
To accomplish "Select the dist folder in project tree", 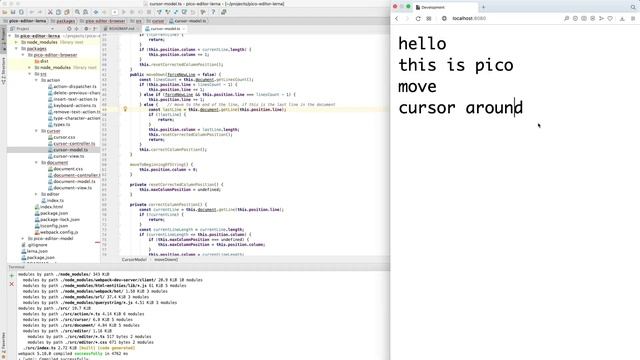I will [42, 61].
